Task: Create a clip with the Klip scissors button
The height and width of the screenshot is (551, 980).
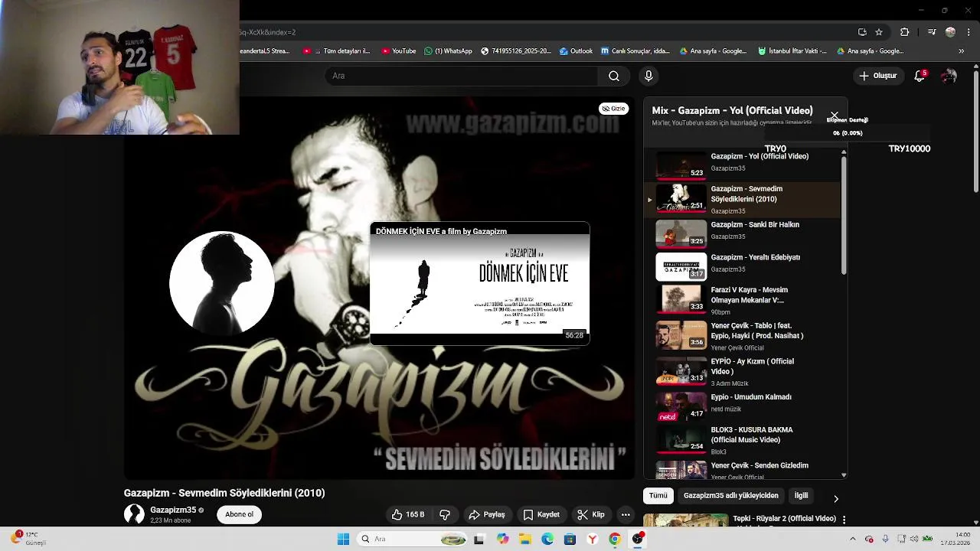Action: [x=590, y=515]
